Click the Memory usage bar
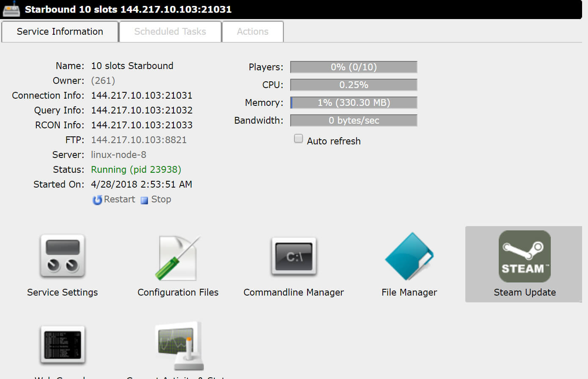588x379 pixels. click(354, 102)
